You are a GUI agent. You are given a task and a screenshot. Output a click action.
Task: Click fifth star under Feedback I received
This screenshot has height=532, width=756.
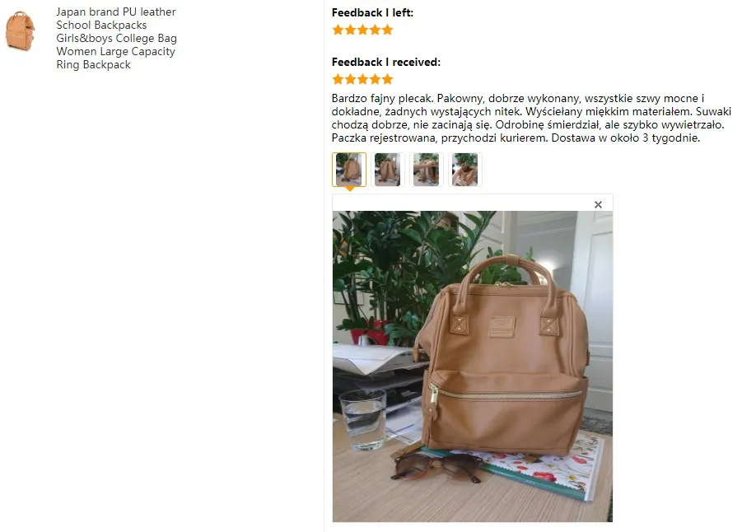388,79
